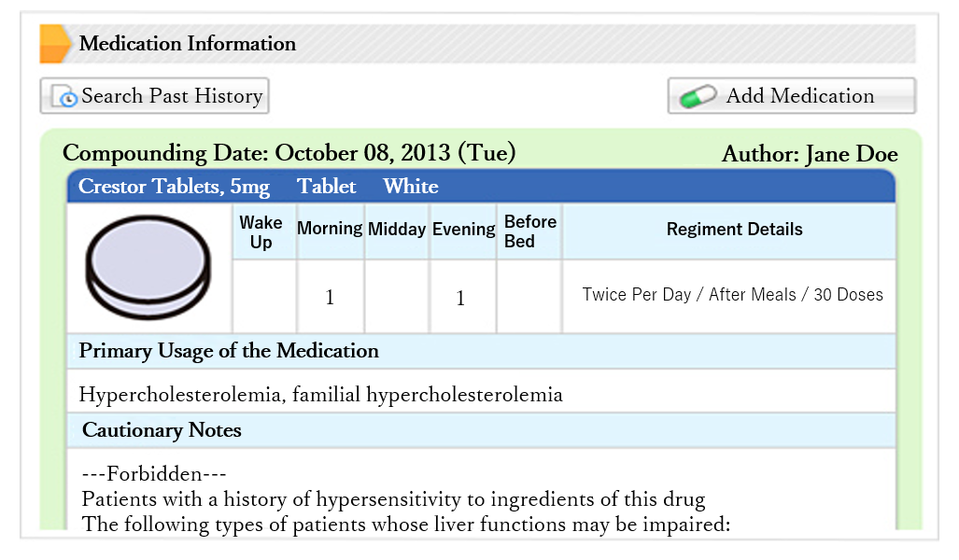Click the Midday column header

(396, 231)
